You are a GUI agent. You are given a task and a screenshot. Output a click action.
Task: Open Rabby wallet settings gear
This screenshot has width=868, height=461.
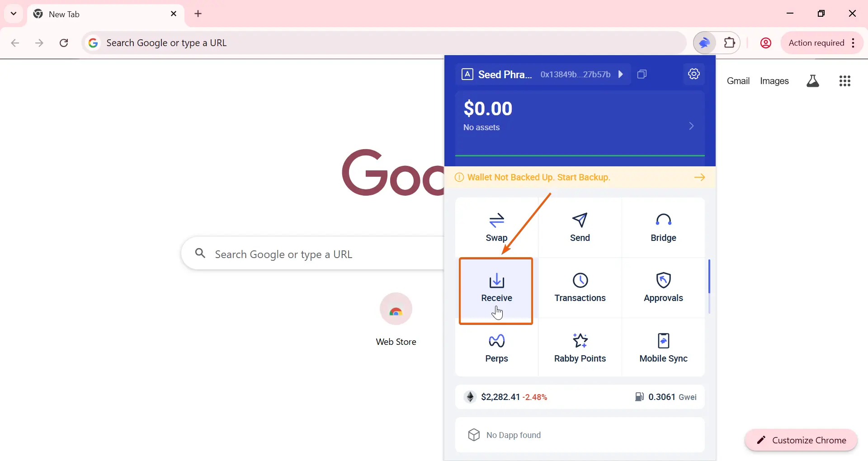[x=694, y=74]
